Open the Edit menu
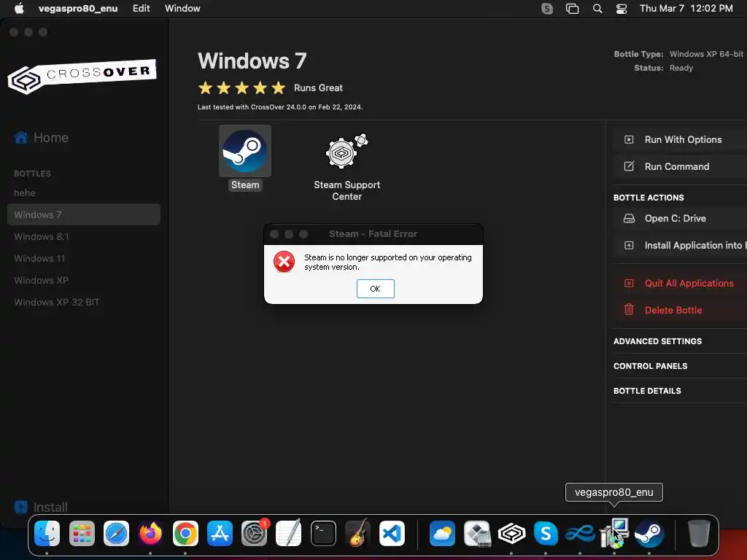The height and width of the screenshot is (560, 747). click(x=141, y=9)
